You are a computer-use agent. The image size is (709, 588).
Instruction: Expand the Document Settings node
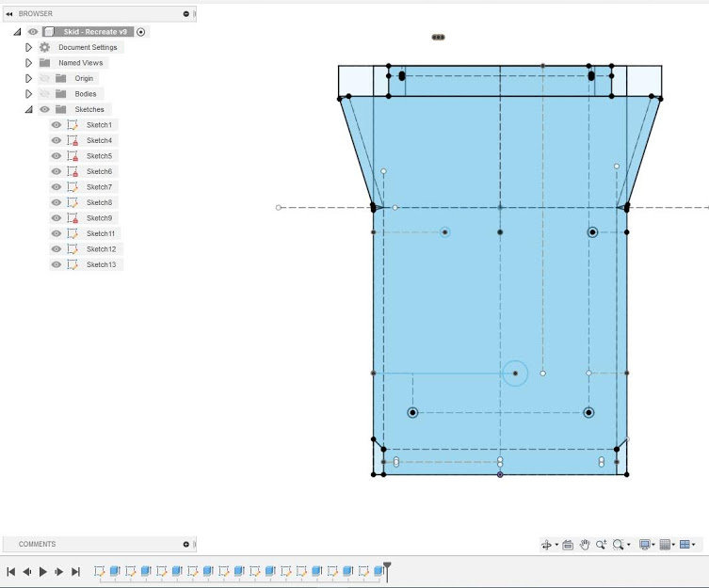(x=28, y=47)
